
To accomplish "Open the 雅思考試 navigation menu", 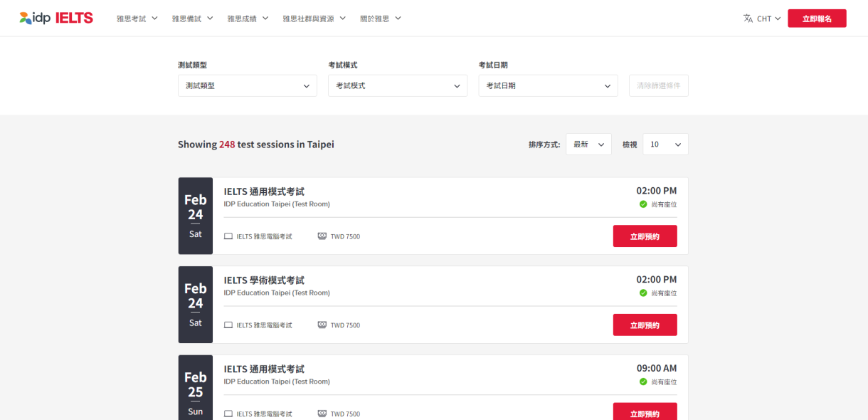I will pyautogui.click(x=137, y=19).
